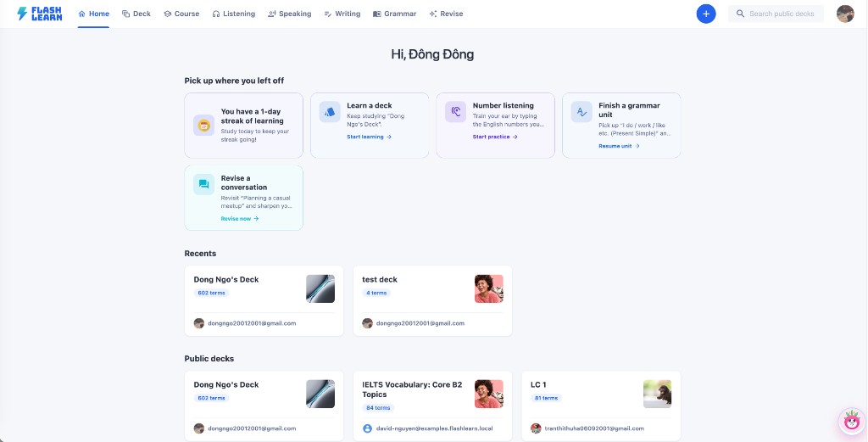The height and width of the screenshot is (442, 868).
Task: Click the Flash Learn logo
Action: click(x=39, y=14)
